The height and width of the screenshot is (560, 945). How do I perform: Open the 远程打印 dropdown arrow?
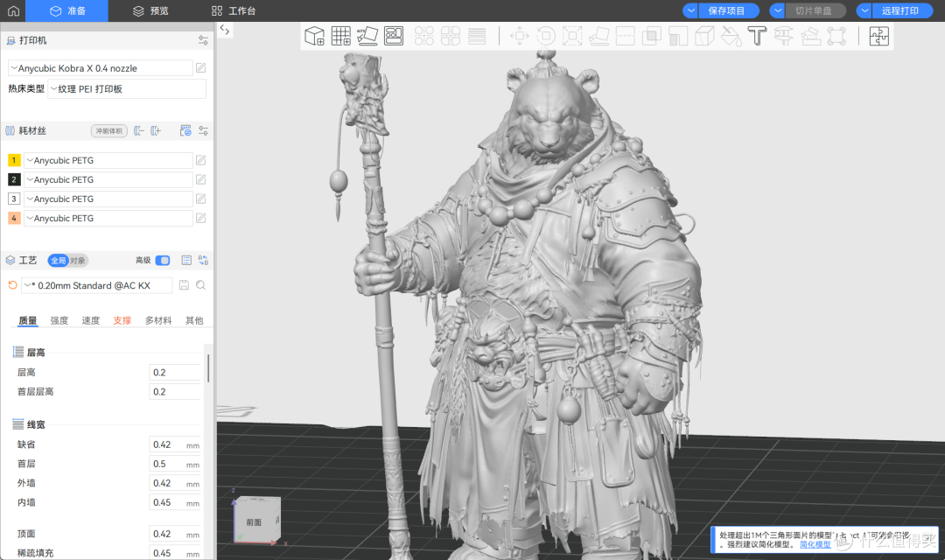(x=864, y=10)
